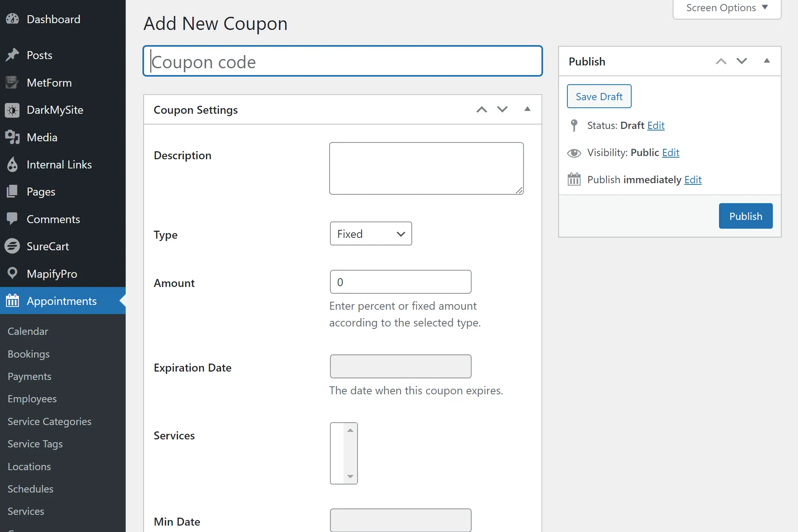This screenshot has height=532, width=798.
Task: Click the Appointments calendar icon
Action: pyautogui.click(x=12, y=301)
